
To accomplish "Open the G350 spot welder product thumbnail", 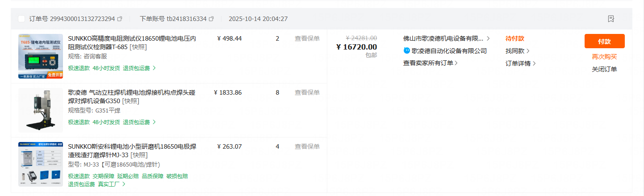I will [41, 110].
